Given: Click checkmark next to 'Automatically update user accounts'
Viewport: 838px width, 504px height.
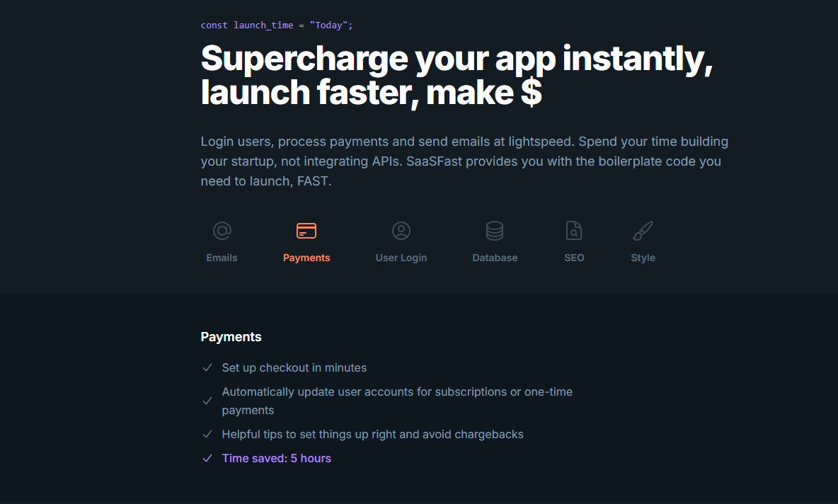Looking at the screenshot, I should pyautogui.click(x=207, y=401).
